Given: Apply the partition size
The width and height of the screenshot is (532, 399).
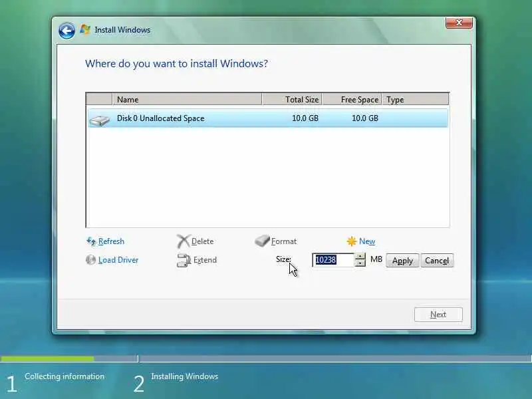Looking at the screenshot, I should tap(402, 261).
